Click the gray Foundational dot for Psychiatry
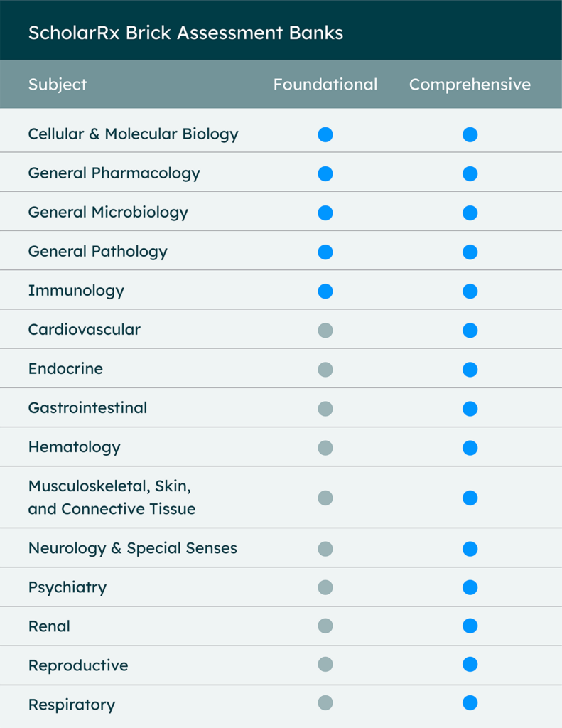The height and width of the screenshot is (728, 562). tap(325, 587)
